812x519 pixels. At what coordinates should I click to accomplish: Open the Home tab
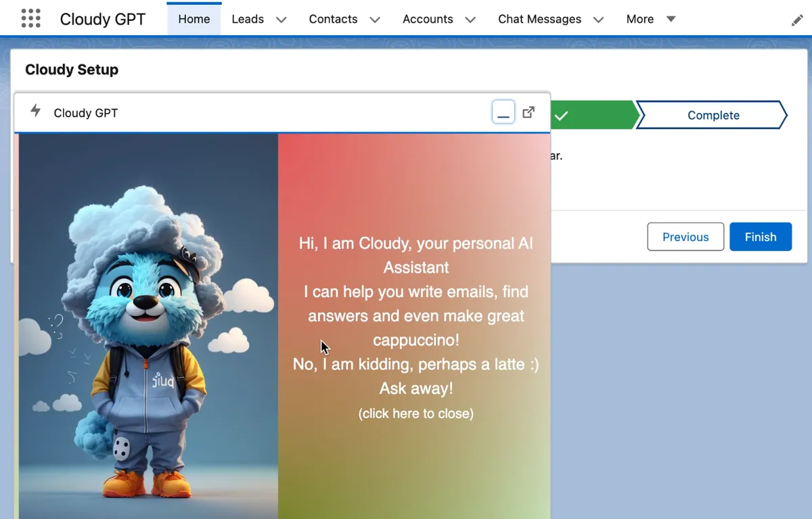coord(194,19)
